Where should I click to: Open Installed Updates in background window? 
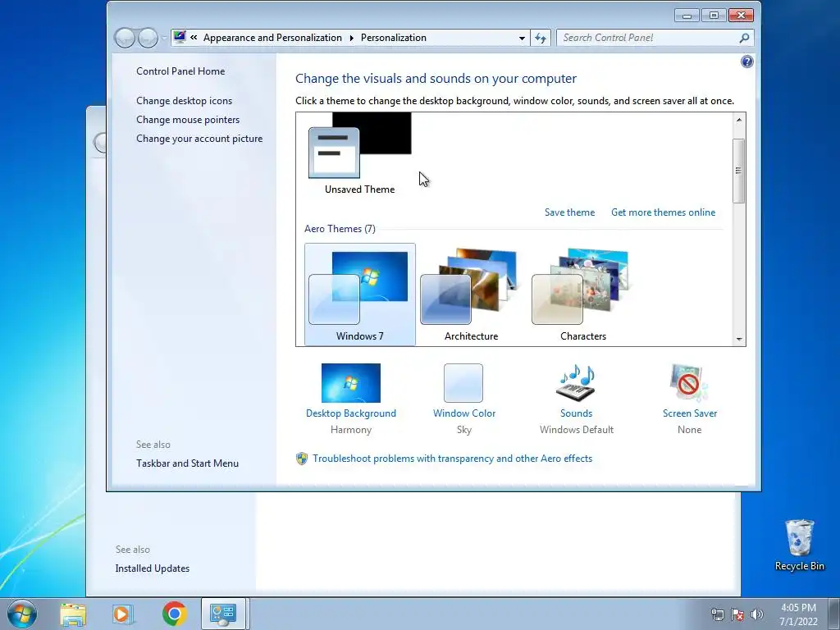(x=153, y=568)
